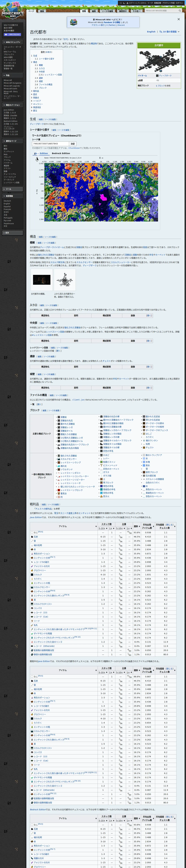Click the fullscreen expand icon in top bar
186x868 pixels.
[x=121, y=3]
